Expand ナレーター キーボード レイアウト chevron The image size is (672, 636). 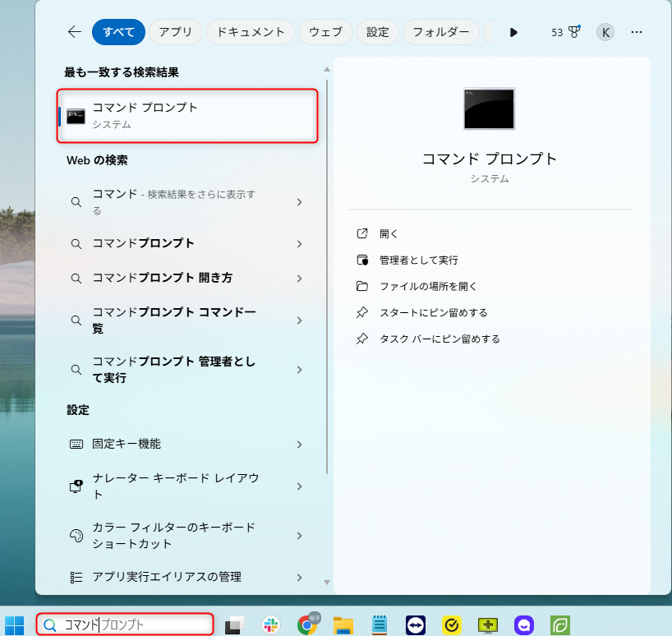click(299, 486)
